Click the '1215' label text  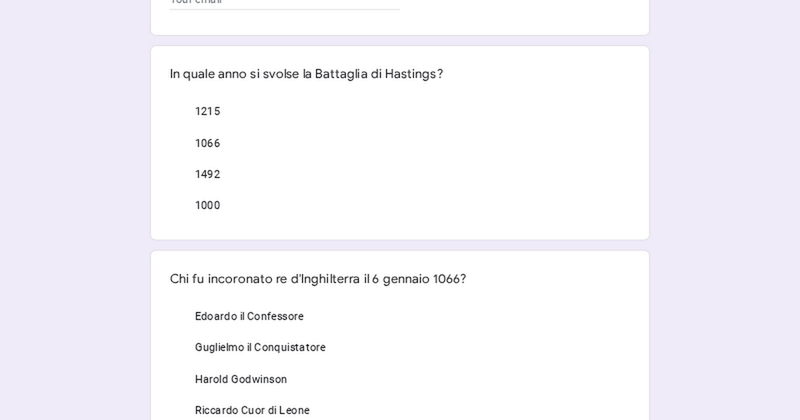[208, 112]
